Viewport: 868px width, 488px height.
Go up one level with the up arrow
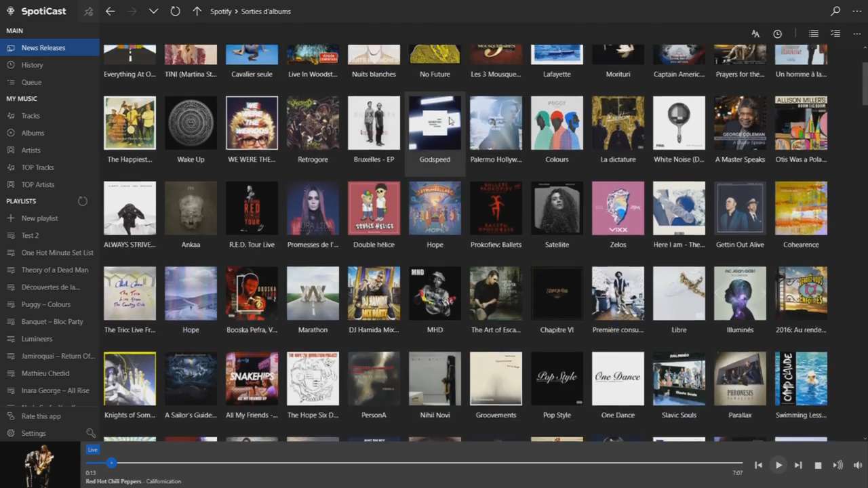tap(197, 12)
